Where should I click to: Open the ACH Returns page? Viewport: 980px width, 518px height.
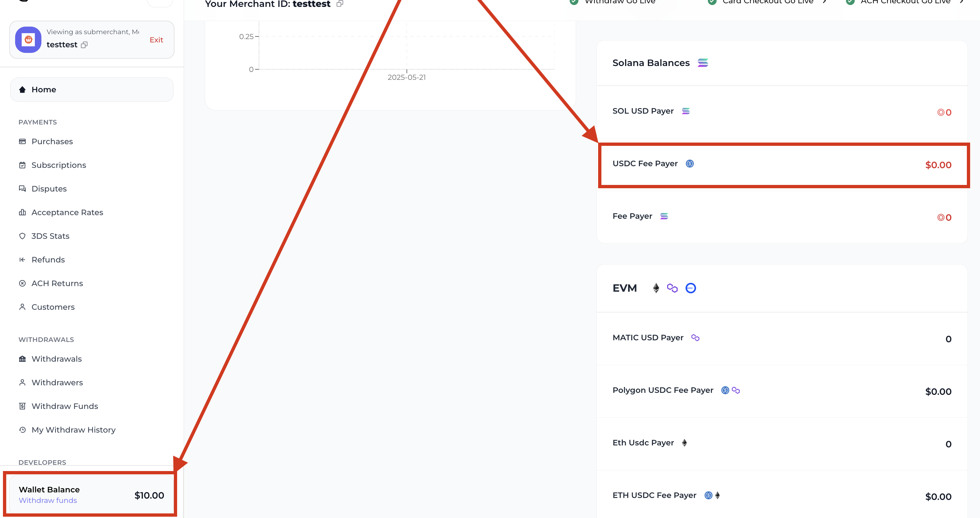click(x=57, y=283)
